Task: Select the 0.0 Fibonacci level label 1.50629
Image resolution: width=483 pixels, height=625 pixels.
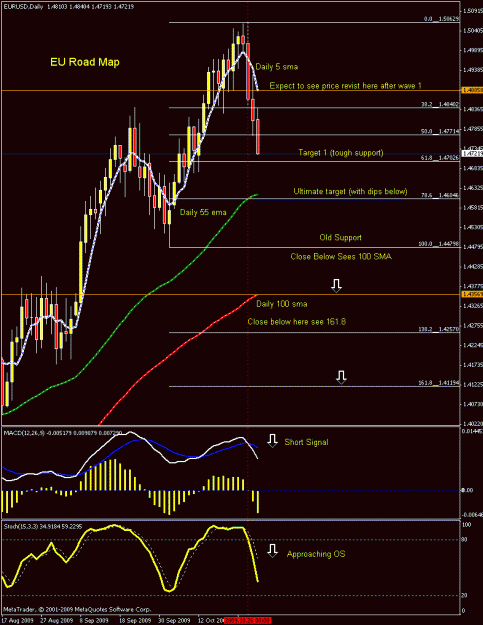Action: pyautogui.click(x=441, y=19)
